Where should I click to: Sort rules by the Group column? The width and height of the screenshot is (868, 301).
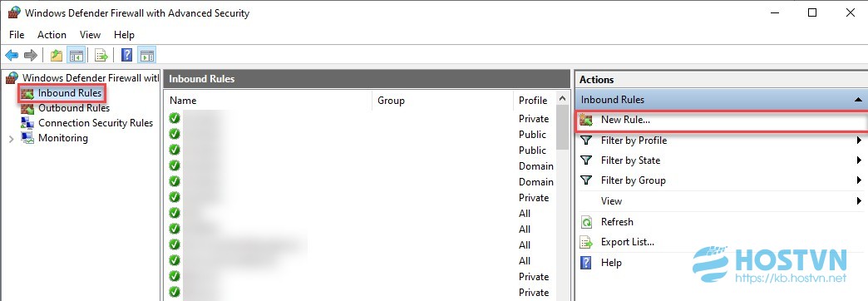tap(442, 101)
